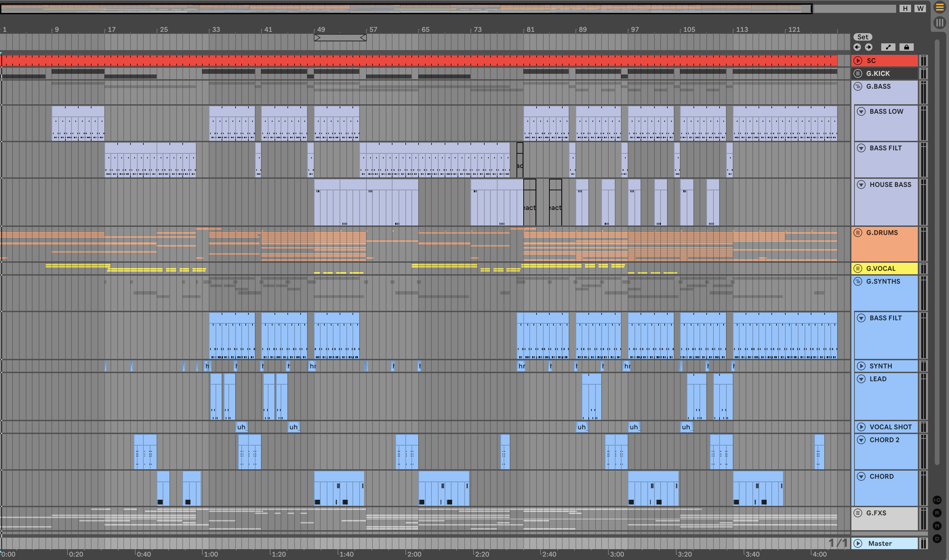Collapse the G.BASS group track
Viewport: 949px width, 560px height.
(858, 86)
